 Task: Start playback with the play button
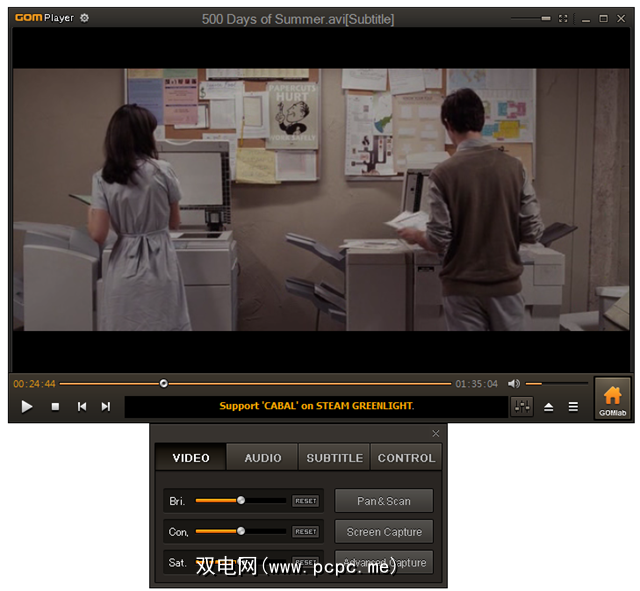pyautogui.click(x=27, y=407)
